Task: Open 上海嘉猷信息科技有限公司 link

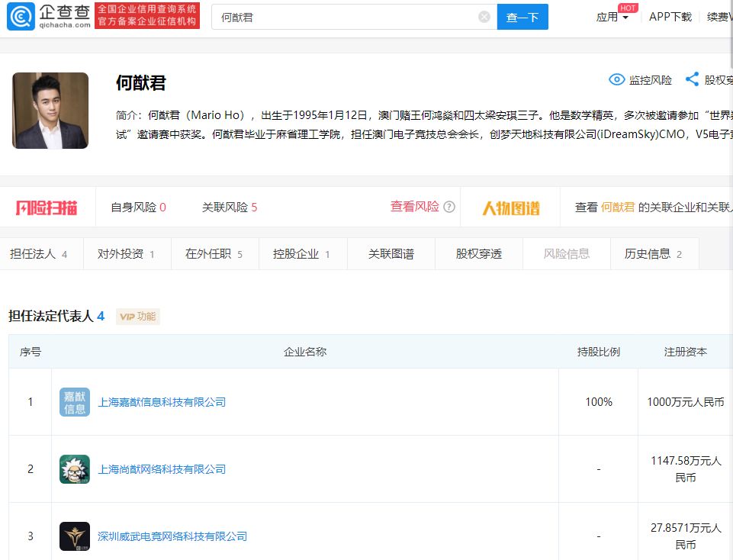Action: (x=162, y=402)
